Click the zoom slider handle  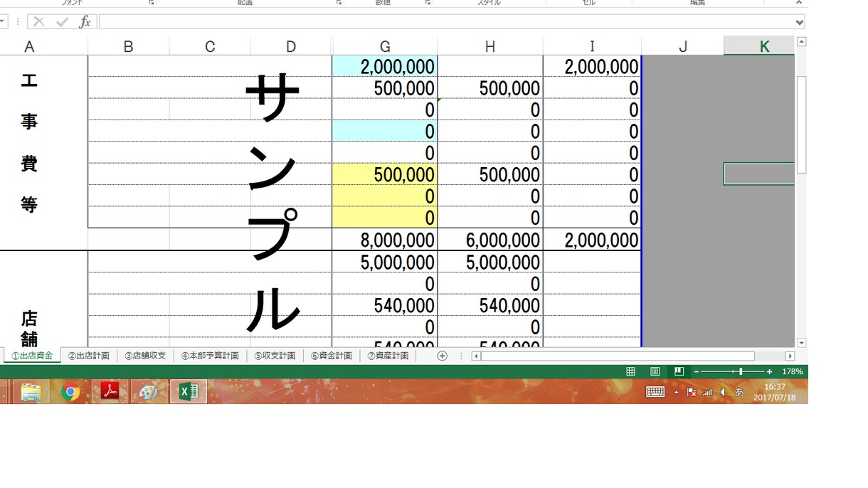coord(741,371)
